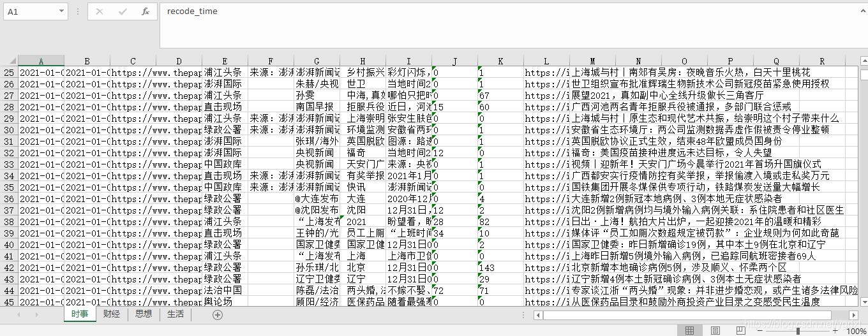Select row 25 header
The image size is (868, 336).
coord(9,72)
